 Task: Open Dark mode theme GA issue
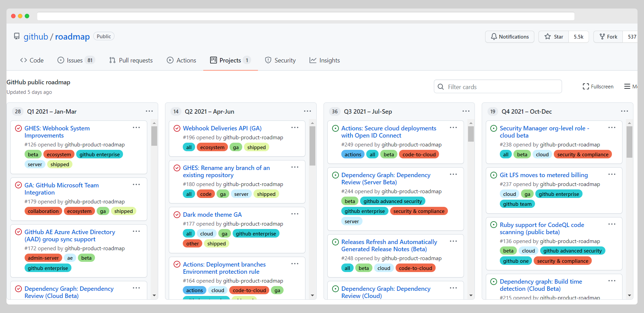click(x=212, y=215)
